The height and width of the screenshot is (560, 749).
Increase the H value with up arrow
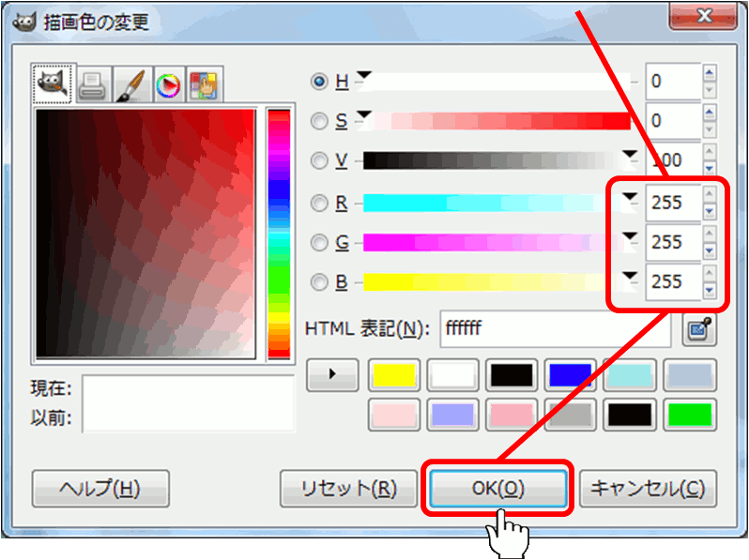point(710,73)
